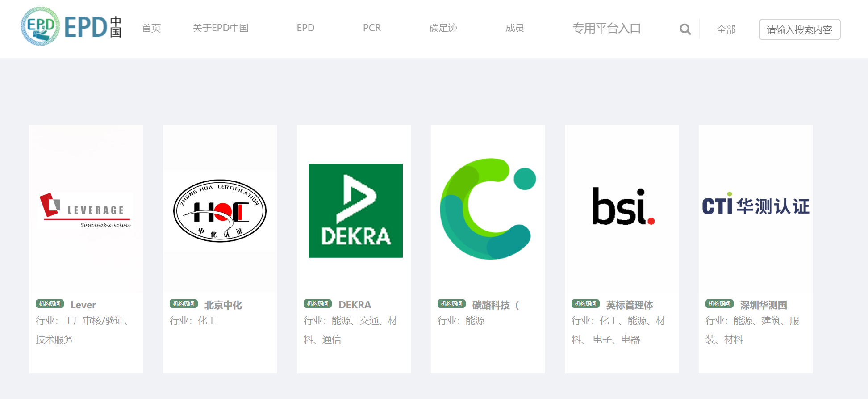This screenshot has width=868, height=399.
Task: Click 机构顾问 badge beside 北京中化
Action: 184,304
